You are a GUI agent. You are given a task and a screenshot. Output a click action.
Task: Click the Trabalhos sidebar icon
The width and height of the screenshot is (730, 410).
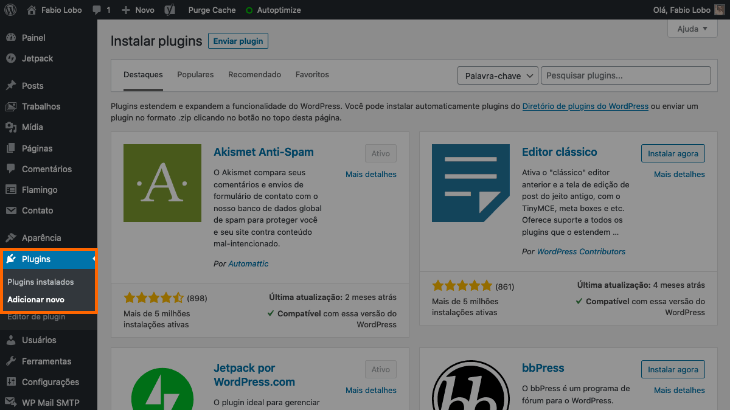click(x=11, y=107)
